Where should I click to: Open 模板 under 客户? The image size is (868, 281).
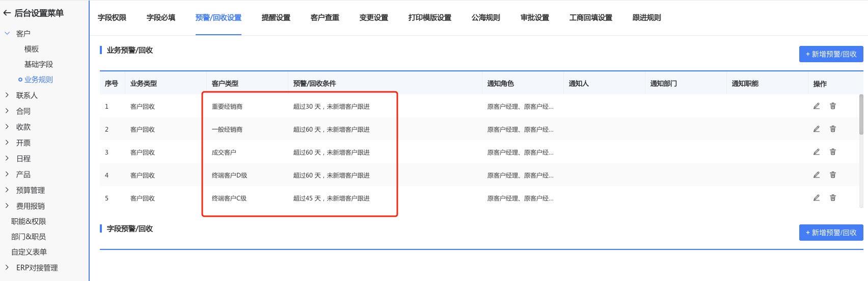point(32,49)
